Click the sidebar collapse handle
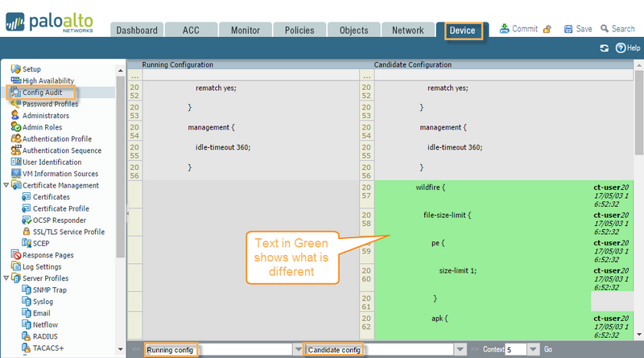Screen dimensions: 644x358 [127, 213]
